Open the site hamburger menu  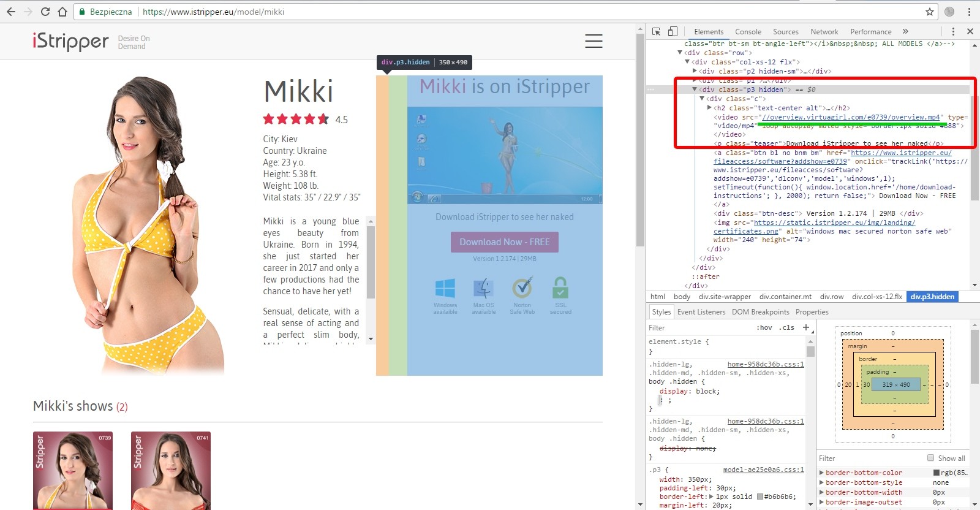[594, 41]
